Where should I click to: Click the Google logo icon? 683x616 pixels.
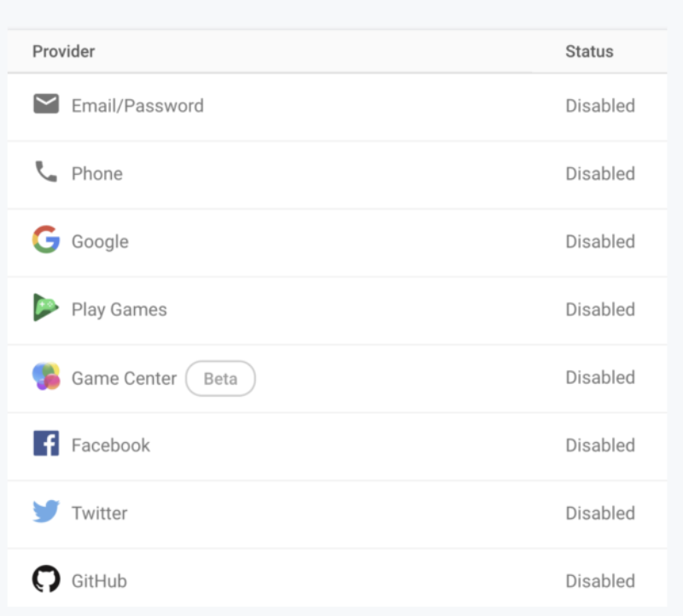(46, 241)
